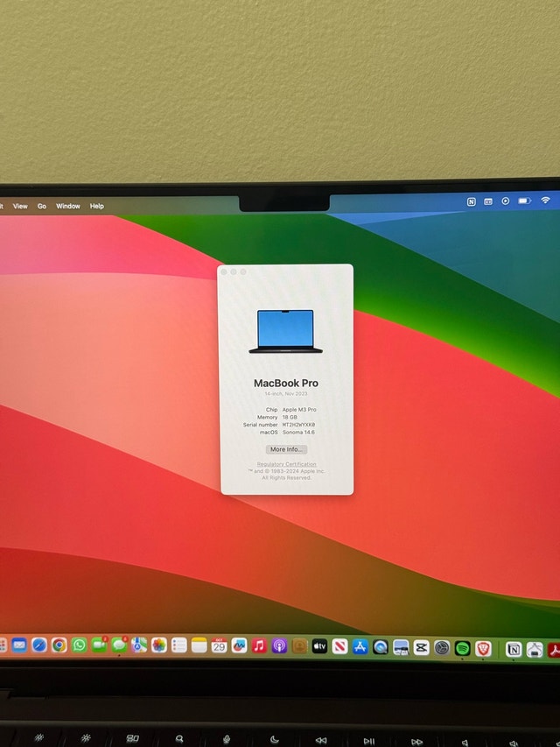This screenshot has height=747, width=560.
Task: Open the Freeform app in the Dock
Action: [x=239, y=646]
